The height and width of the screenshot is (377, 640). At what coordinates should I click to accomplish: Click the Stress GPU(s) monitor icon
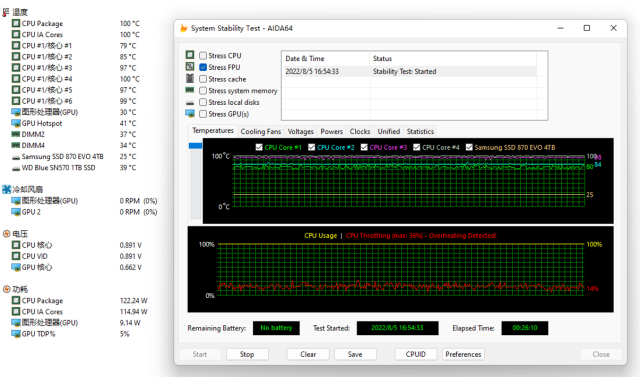[190, 113]
